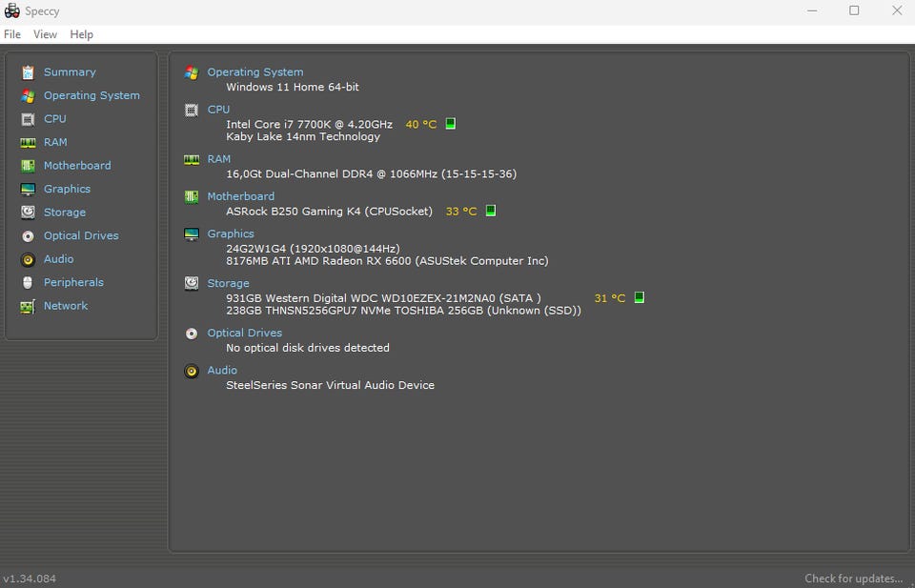This screenshot has height=588, width=915.
Task: Click the 'Windows 11 Home 64-bit' text
Action: click(293, 87)
